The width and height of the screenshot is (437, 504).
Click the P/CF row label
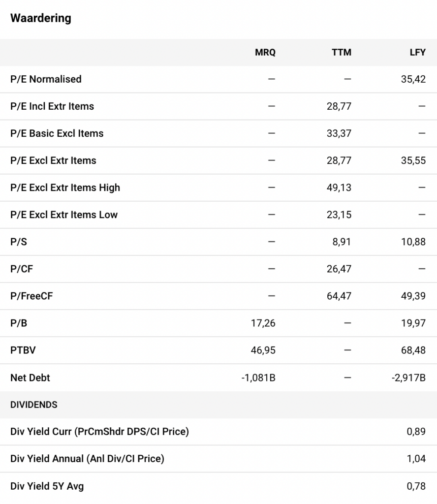(x=22, y=269)
